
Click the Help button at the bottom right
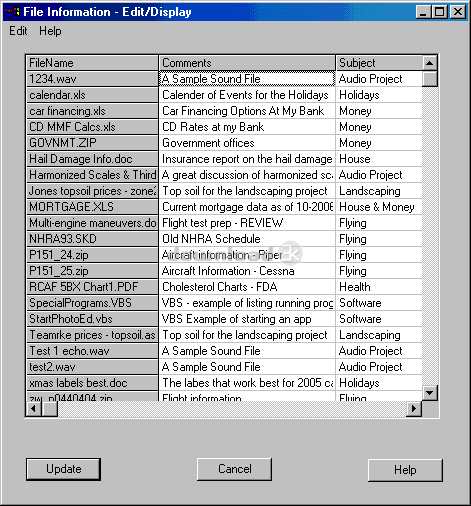tap(405, 470)
